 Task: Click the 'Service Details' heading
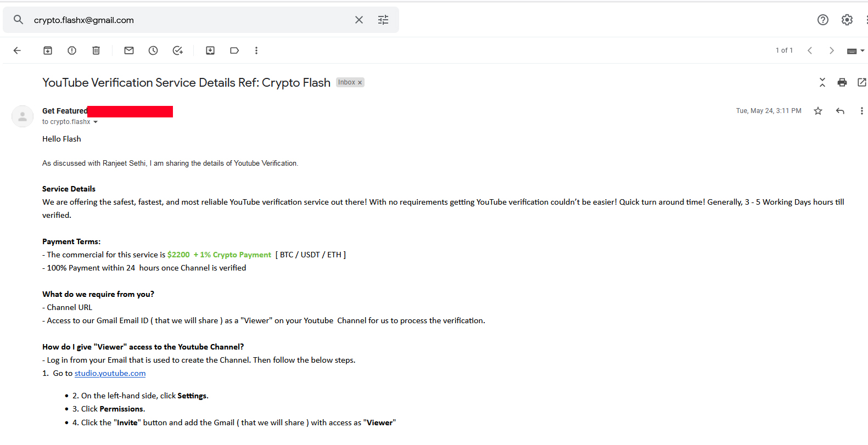tap(69, 189)
